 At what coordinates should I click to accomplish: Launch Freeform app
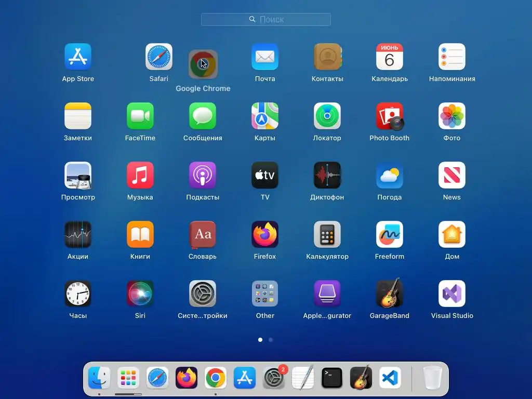pos(390,234)
